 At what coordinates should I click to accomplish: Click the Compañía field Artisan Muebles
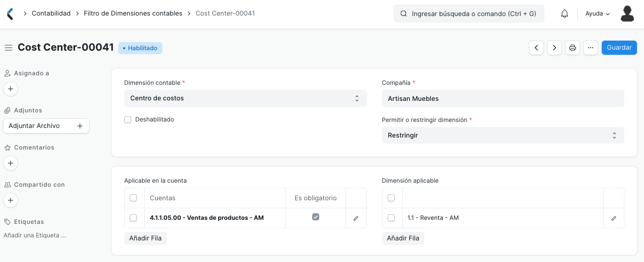click(503, 98)
